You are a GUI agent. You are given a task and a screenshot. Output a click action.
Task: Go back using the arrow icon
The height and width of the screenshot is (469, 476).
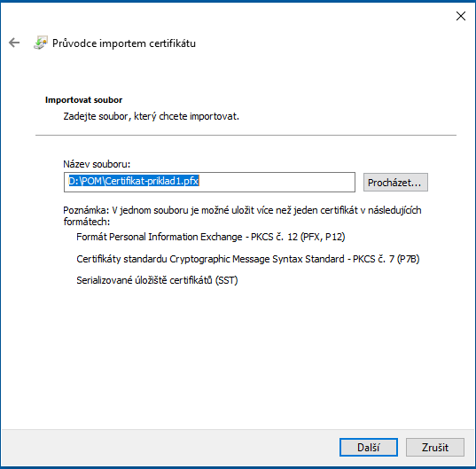point(14,43)
